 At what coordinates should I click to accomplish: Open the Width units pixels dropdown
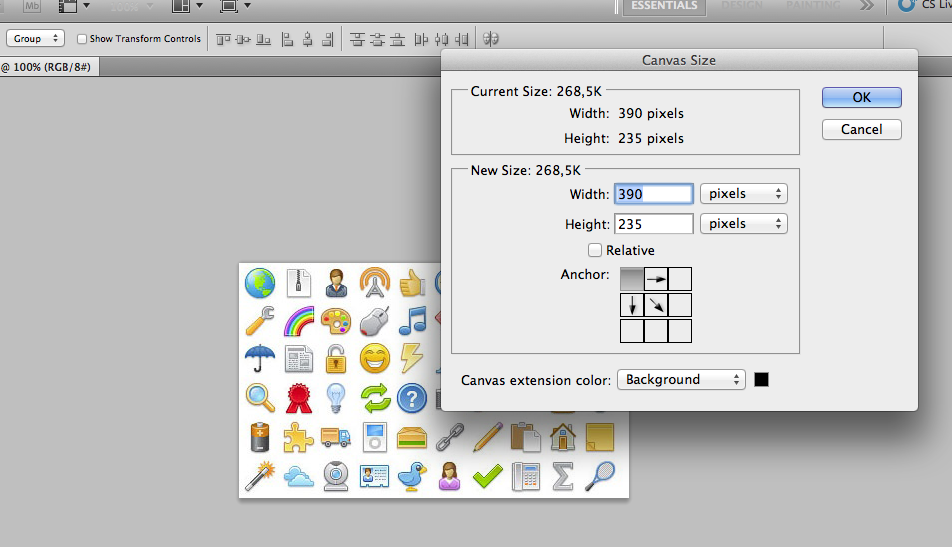point(743,194)
